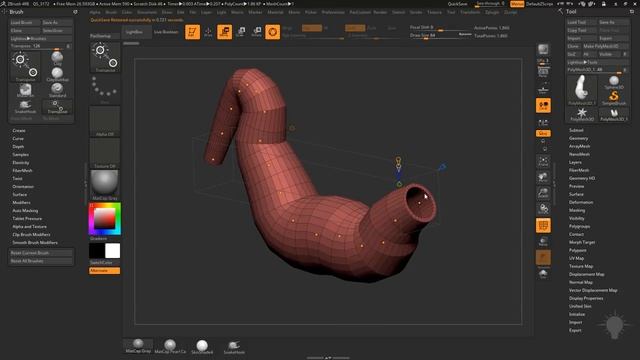Screen dimensions: 640x360
Task: Select the PolyMesh3D star tool thumbnail
Action: tap(582, 114)
